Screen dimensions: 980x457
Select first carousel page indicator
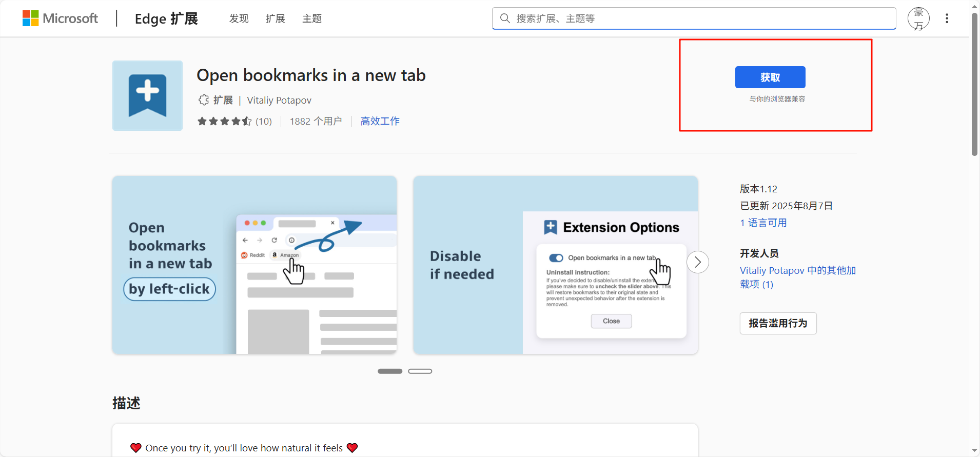390,371
